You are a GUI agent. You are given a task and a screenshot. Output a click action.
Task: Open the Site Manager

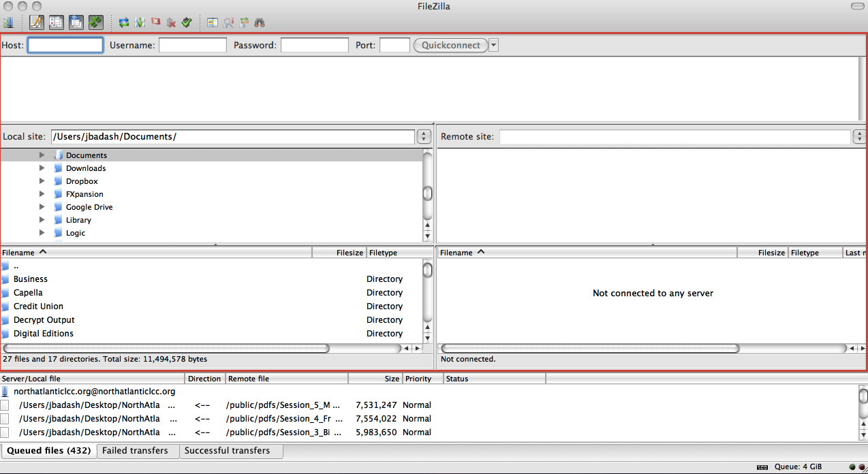(x=9, y=22)
